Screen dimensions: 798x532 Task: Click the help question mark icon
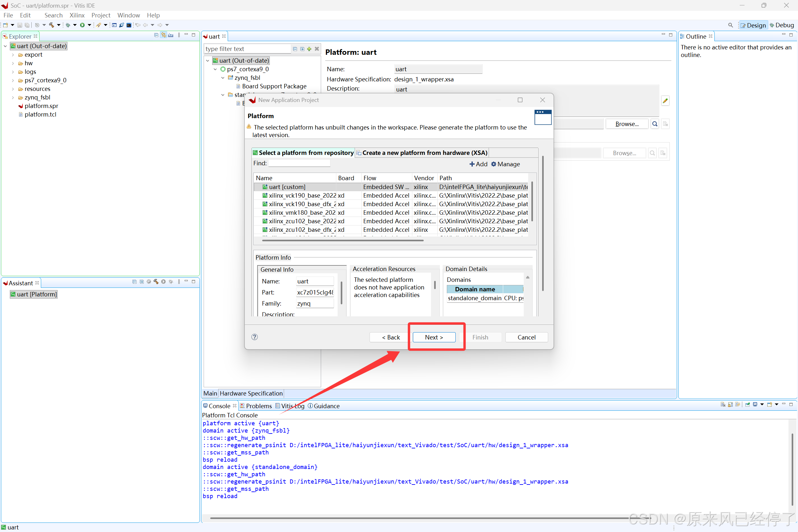click(x=255, y=337)
